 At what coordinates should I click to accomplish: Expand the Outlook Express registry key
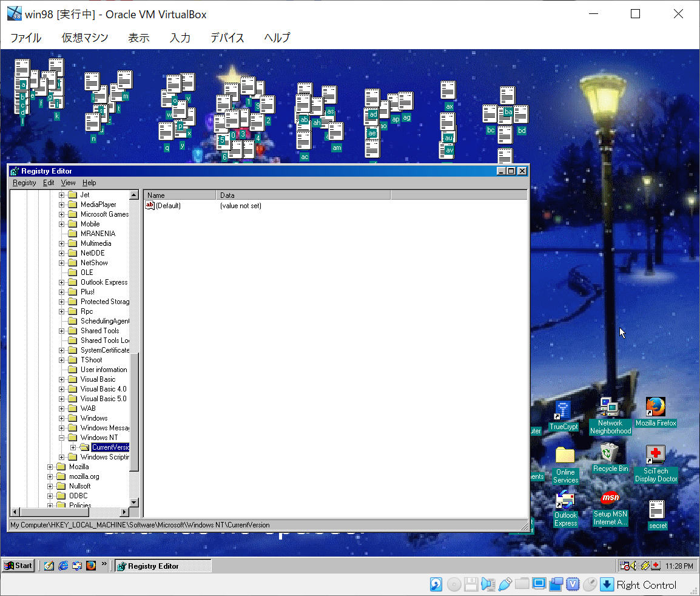point(62,282)
